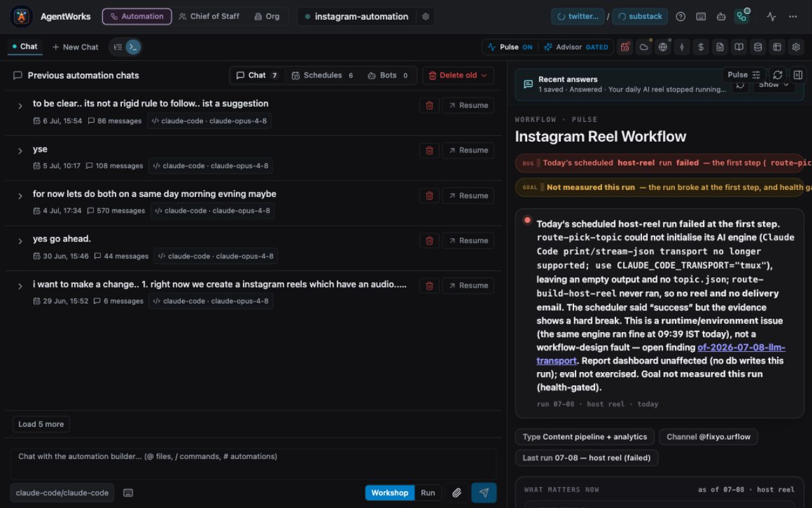Open the document file icon in toolbar
This screenshot has width=812, height=508.
coord(720,47)
